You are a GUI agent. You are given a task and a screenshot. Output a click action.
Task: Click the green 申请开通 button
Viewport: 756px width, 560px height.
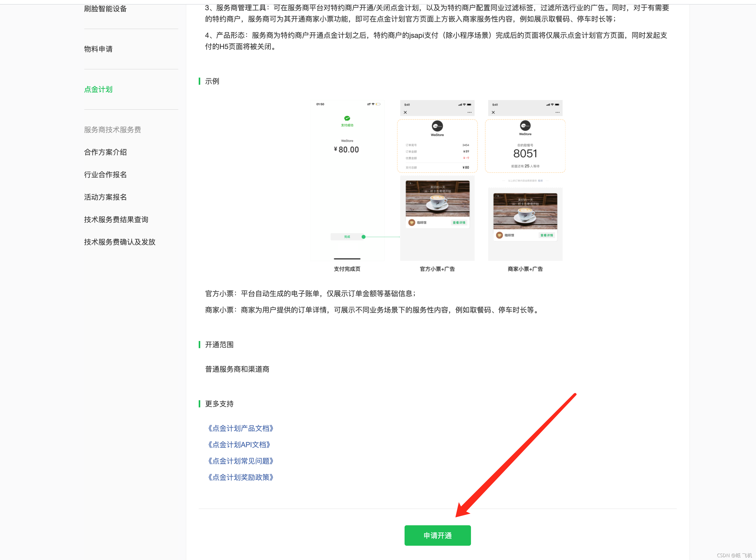click(438, 535)
